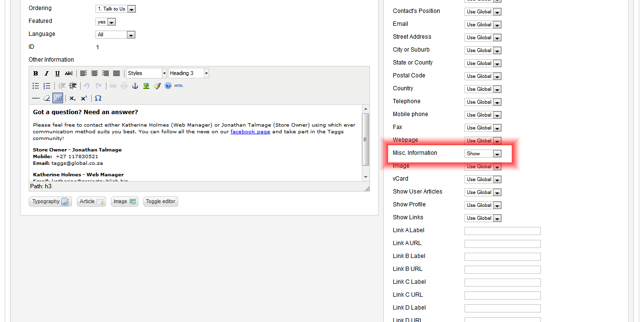Align editor text right

[106, 74]
